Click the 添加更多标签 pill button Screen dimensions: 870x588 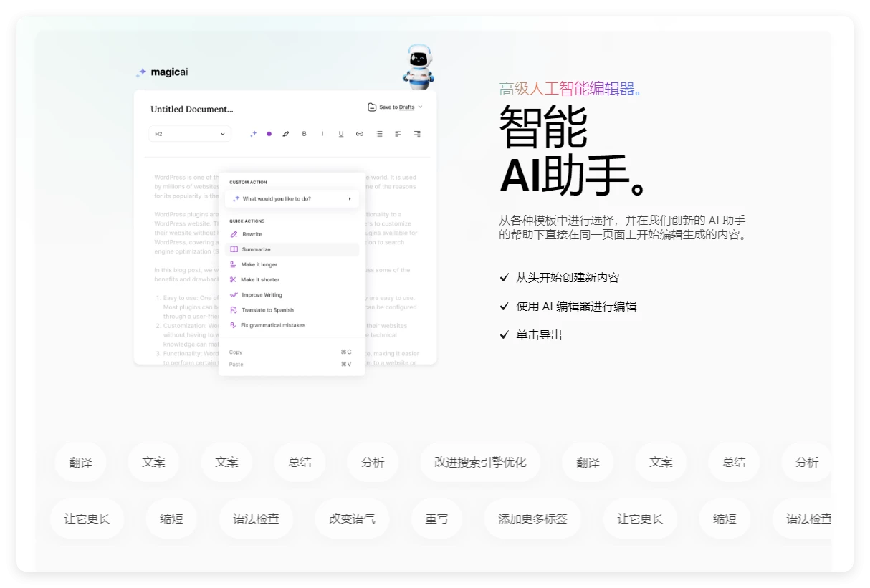[532, 519]
